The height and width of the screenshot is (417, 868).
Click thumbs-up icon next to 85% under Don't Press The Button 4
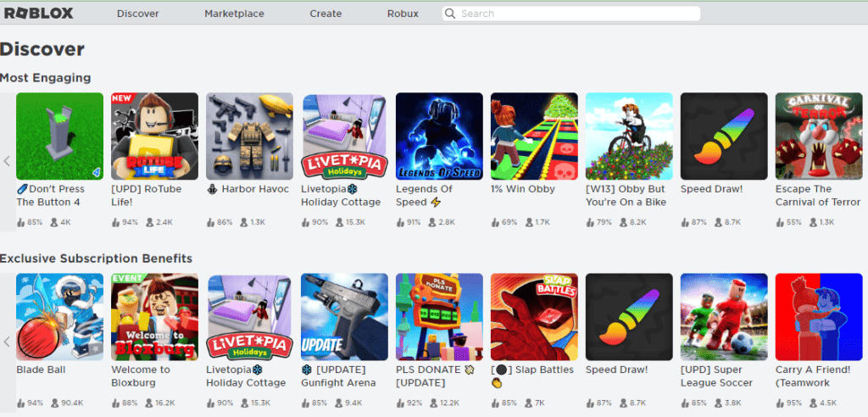(21, 223)
